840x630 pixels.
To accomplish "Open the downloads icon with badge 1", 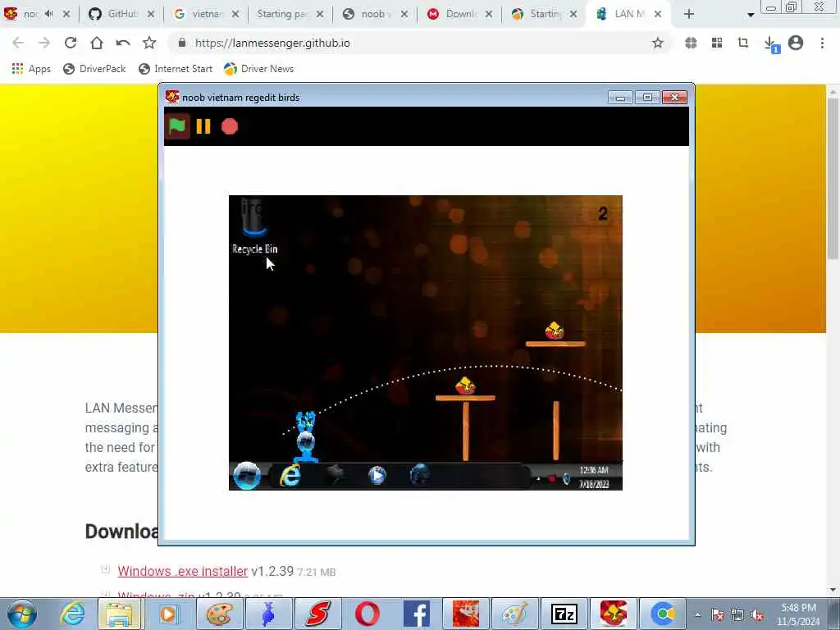I will coord(771,44).
